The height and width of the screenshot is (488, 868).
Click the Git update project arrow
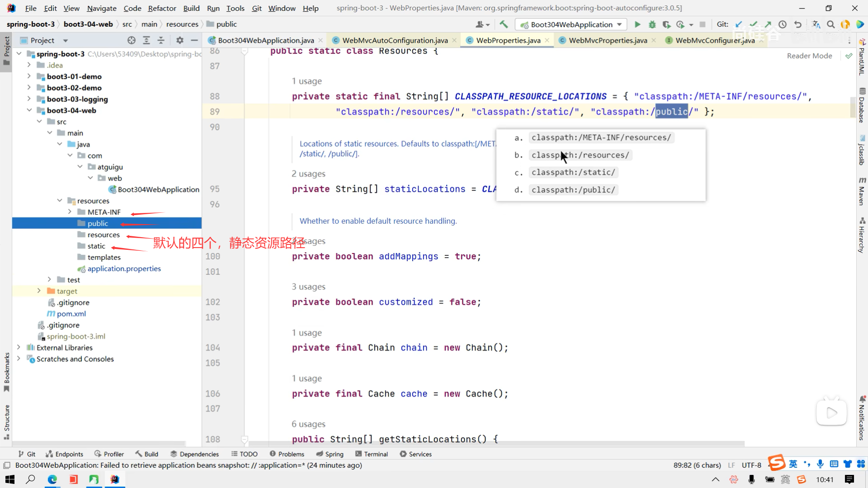(x=739, y=24)
